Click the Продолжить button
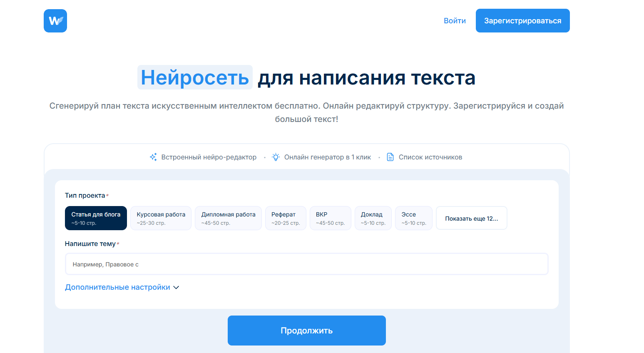 [307, 331]
